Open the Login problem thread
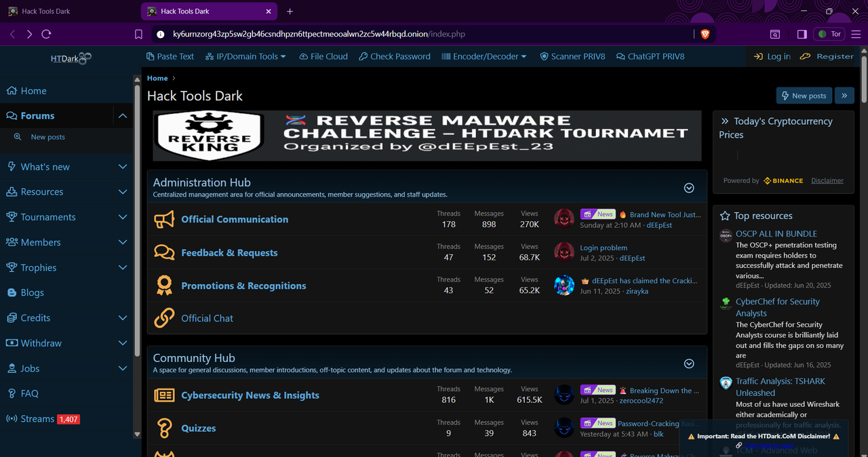The height and width of the screenshot is (457, 868). coord(604,247)
